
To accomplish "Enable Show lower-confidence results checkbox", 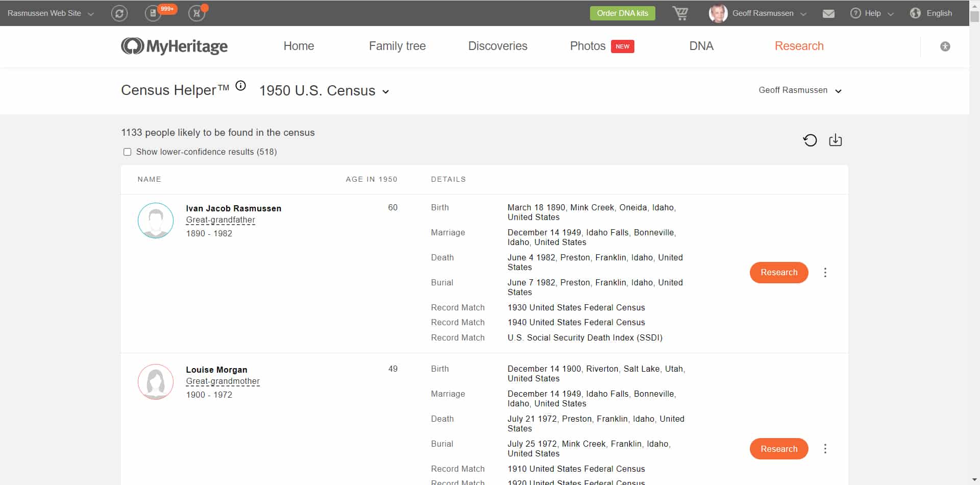I will coord(128,152).
